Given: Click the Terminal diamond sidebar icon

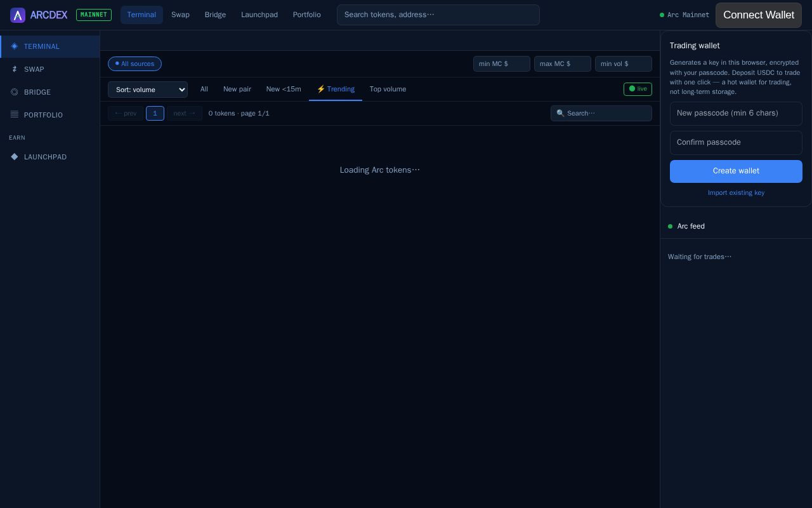Looking at the screenshot, I should pyautogui.click(x=15, y=46).
